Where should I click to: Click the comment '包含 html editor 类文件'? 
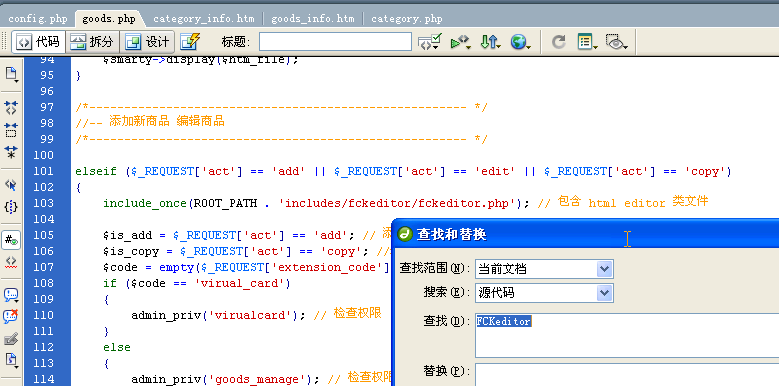point(633,202)
